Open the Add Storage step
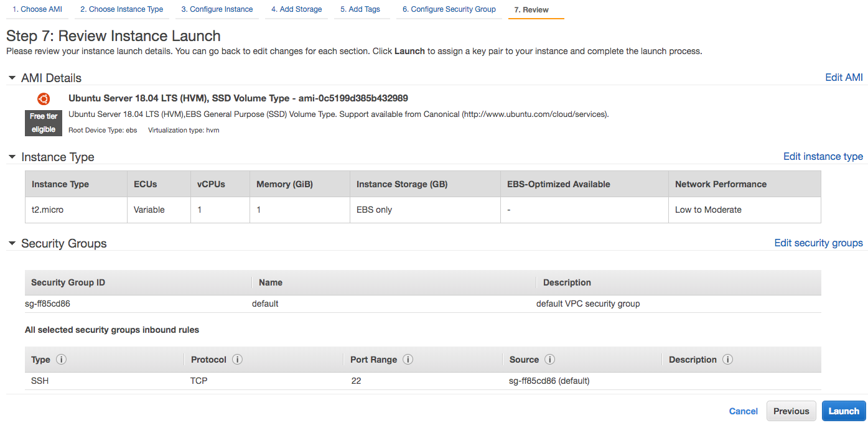The width and height of the screenshot is (868, 428). [296, 9]
